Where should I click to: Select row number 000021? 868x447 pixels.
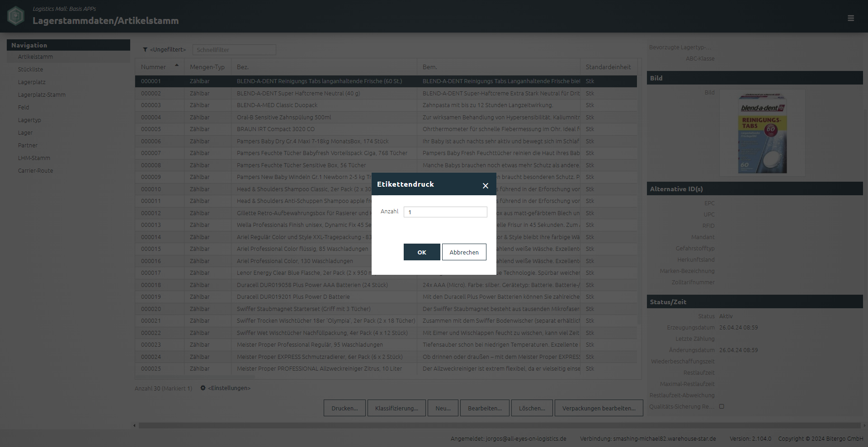click(x=386, y=321)
